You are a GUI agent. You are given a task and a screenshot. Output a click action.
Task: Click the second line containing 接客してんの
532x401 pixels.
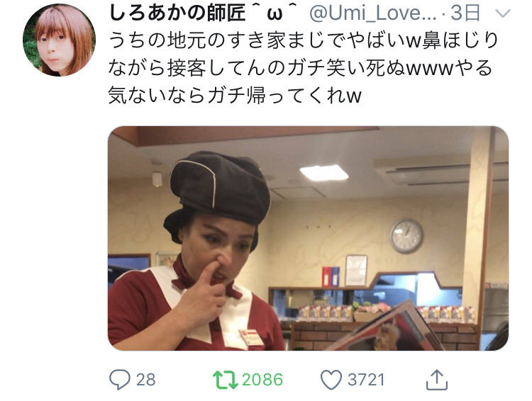(x=301, y=68)
